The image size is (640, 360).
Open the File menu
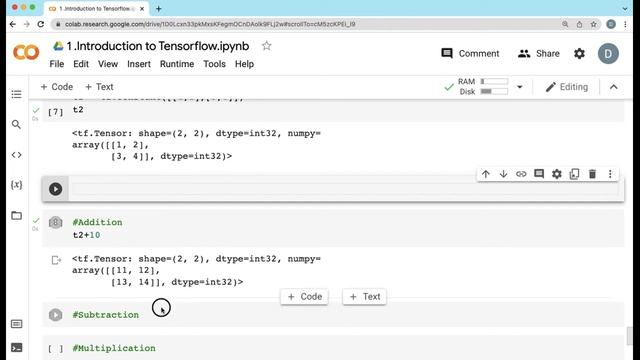[x=57, y=64]
